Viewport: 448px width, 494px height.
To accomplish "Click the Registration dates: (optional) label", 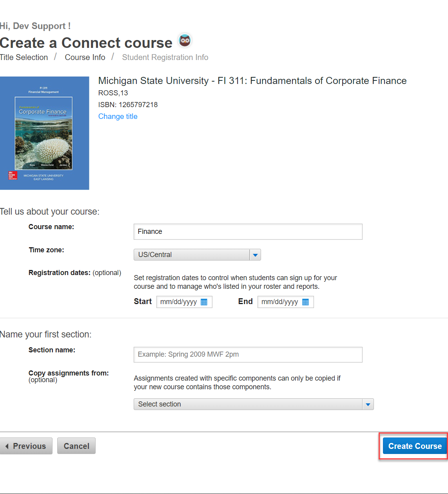I will point(75,273).
